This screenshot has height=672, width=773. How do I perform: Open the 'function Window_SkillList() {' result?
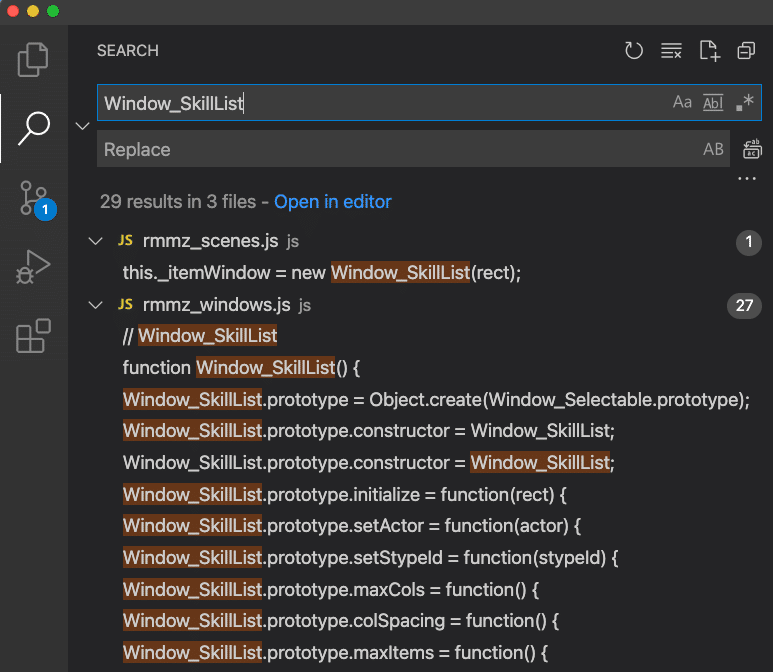tap(241, 368)
